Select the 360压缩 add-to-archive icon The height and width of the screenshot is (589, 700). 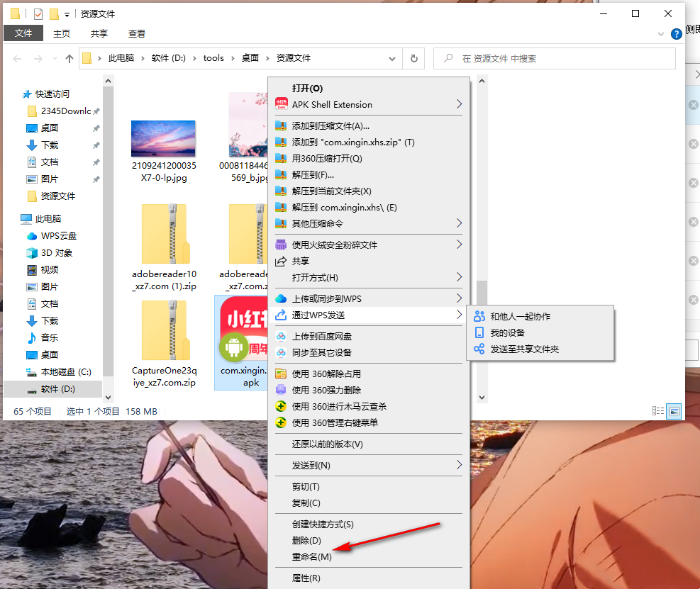click(279, 126)
